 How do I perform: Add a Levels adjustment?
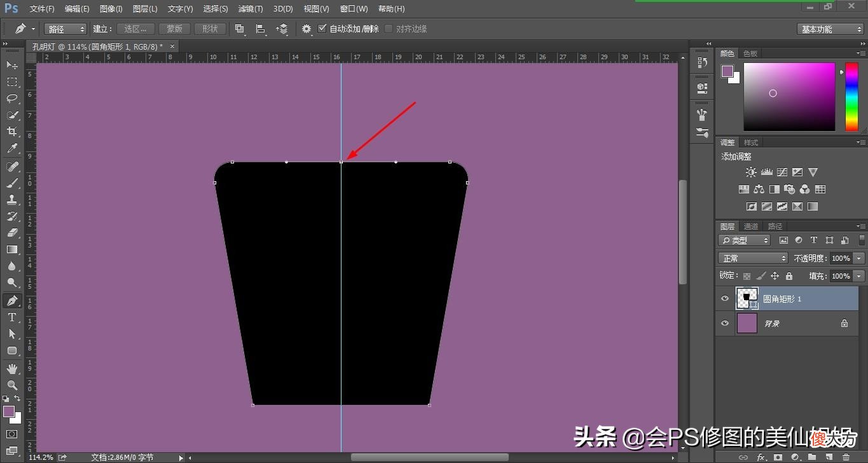point(766,172)
